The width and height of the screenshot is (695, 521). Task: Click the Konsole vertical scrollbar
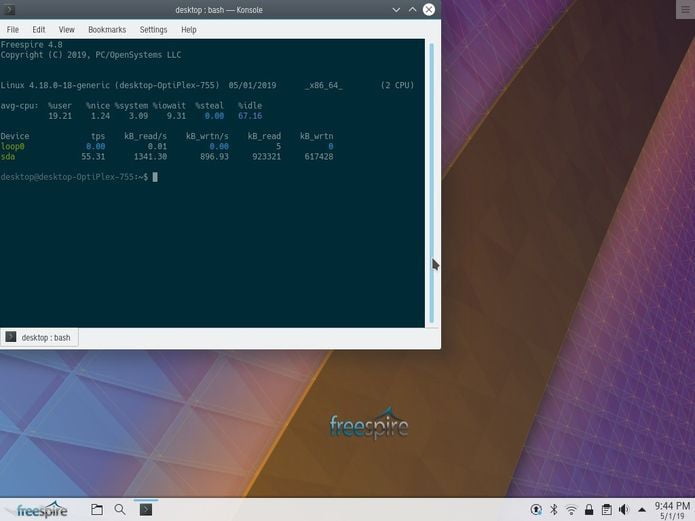tap(432, 183)
